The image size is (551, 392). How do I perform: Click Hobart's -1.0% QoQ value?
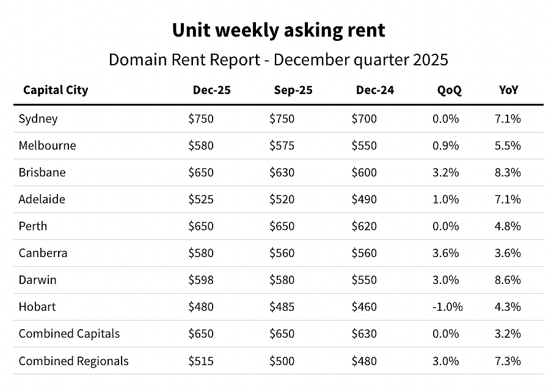[x=447, y=307]
